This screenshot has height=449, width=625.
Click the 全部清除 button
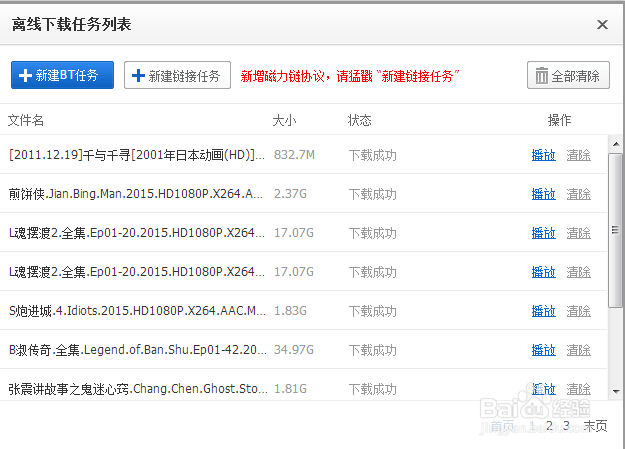tap(568, 75)
